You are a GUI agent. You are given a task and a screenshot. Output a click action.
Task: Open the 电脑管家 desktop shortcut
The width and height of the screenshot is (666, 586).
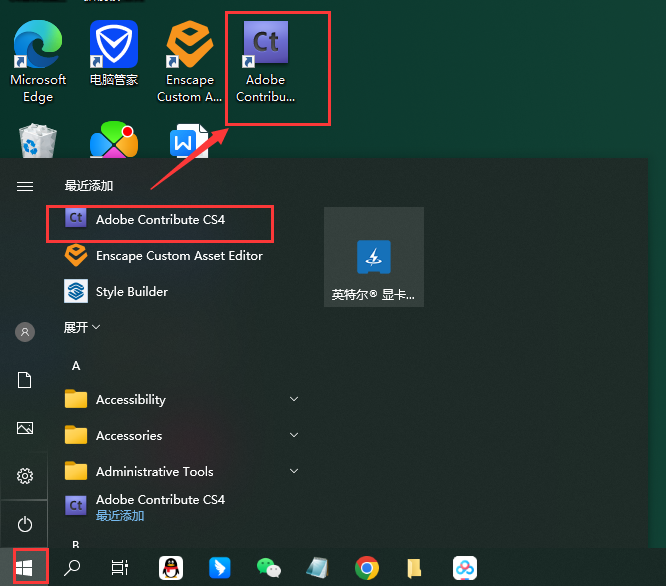tap(114, 53)
